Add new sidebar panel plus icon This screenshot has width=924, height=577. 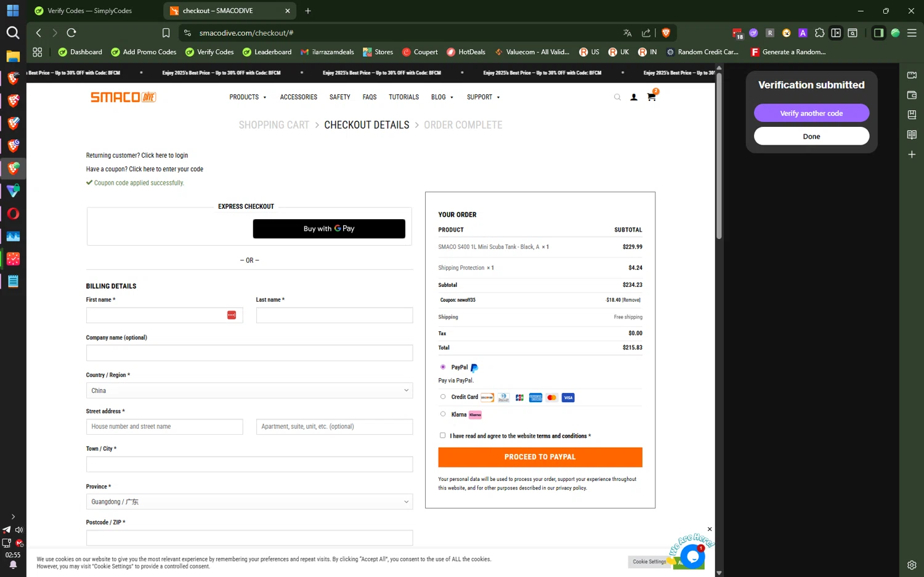point(912,155)
